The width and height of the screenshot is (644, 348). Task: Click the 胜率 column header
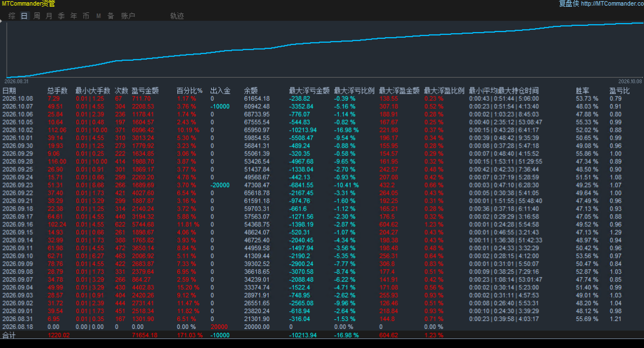(583, 91)
